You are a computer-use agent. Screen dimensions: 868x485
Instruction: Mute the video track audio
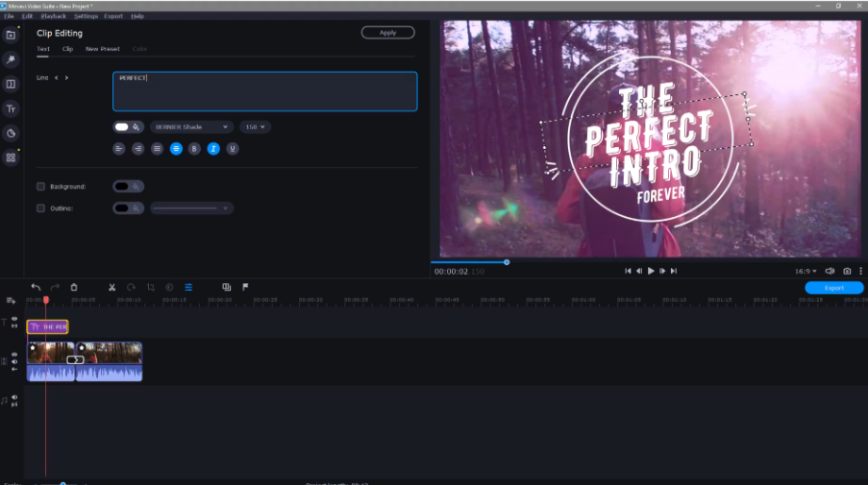[x=14, y=362]
